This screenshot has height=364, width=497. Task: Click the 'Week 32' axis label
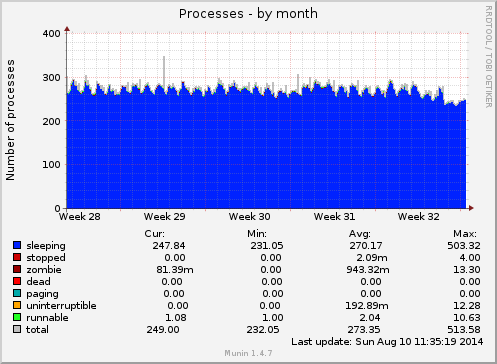coord(419,217)
